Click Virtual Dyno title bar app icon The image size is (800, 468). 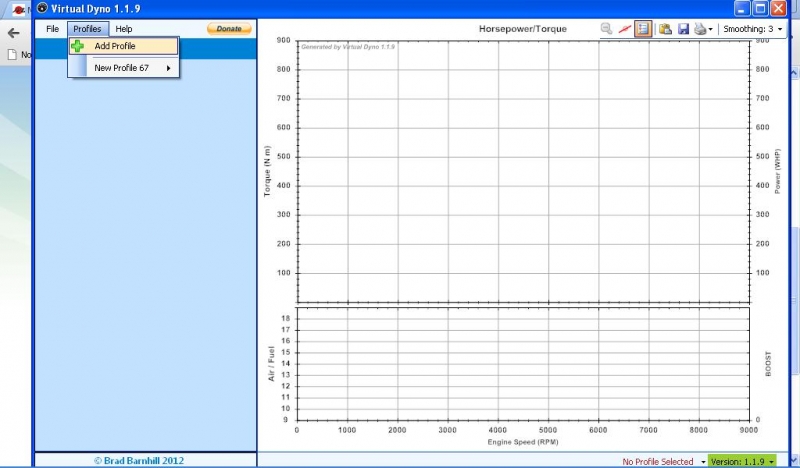42,8
